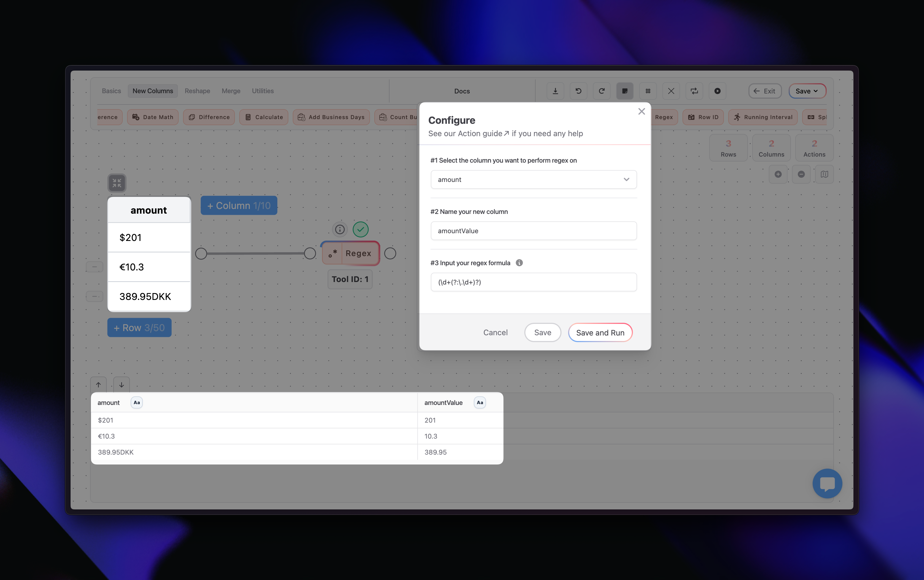Click the Regex node output connector circle
The width and height of the screenshot is (924, 580).
pos(390,253)
